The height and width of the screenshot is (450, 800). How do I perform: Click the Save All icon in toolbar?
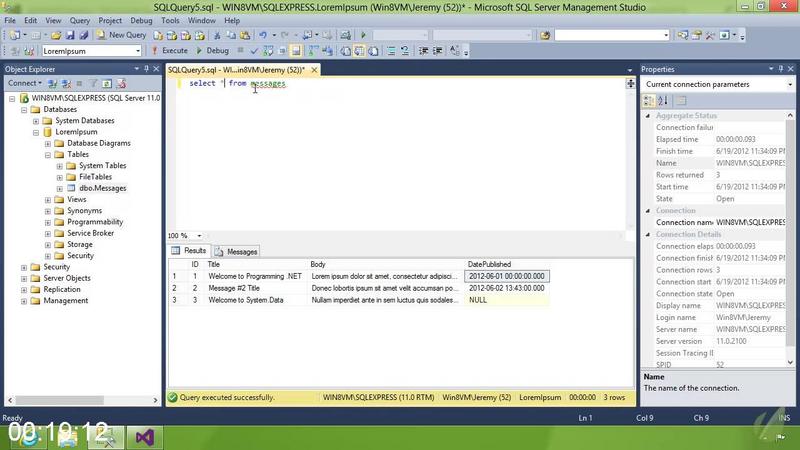point(84,35)
